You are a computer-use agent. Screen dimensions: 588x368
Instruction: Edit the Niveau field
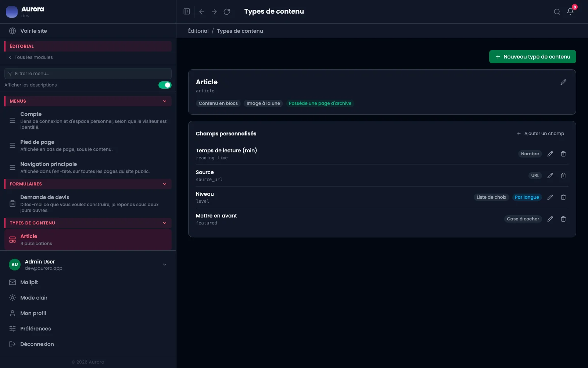point(550,197)
